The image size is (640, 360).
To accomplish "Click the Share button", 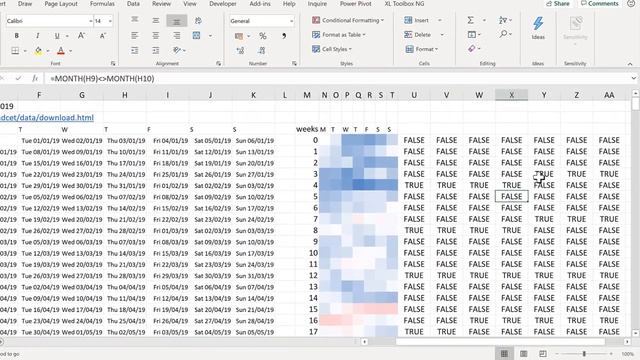I will (x=558, y=4).
